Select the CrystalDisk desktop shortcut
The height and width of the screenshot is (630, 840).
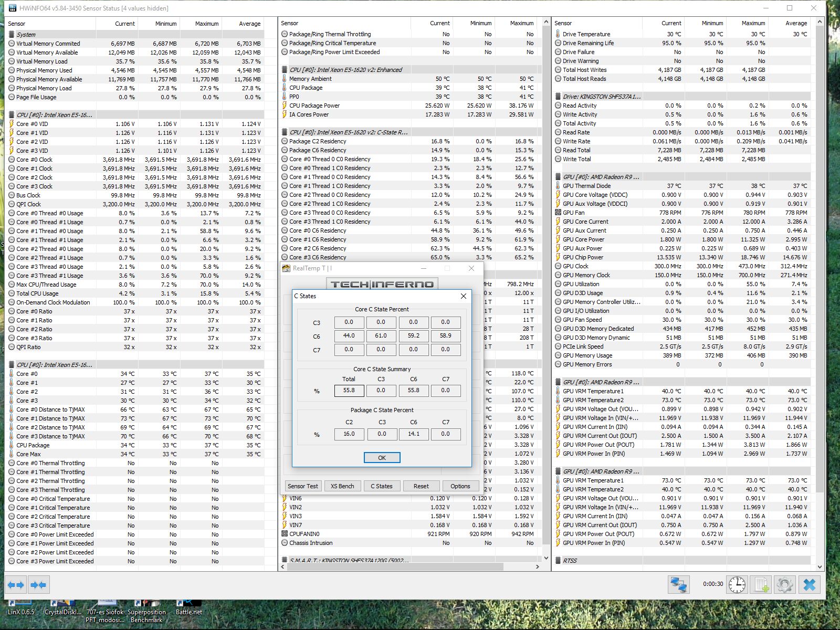63,608
